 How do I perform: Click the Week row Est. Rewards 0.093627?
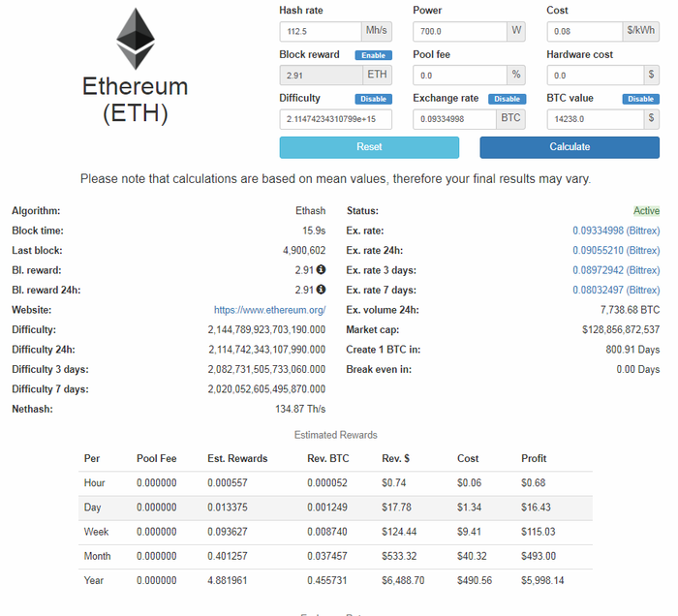(x=228, y=532)
